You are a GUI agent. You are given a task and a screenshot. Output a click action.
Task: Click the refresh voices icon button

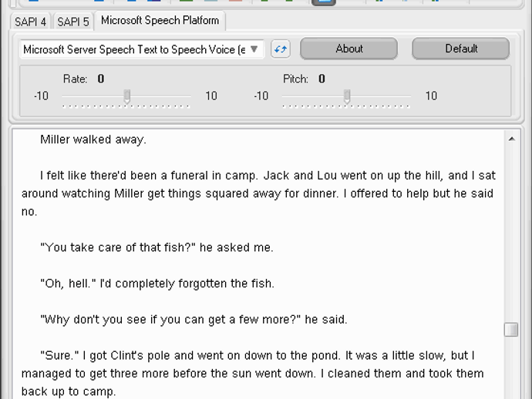click(x=281, y=49)
